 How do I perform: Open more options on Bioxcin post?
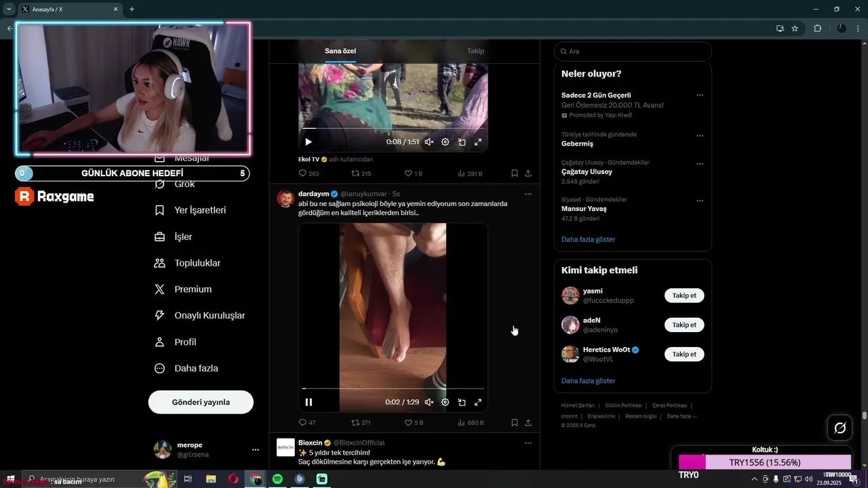point(528,443)
